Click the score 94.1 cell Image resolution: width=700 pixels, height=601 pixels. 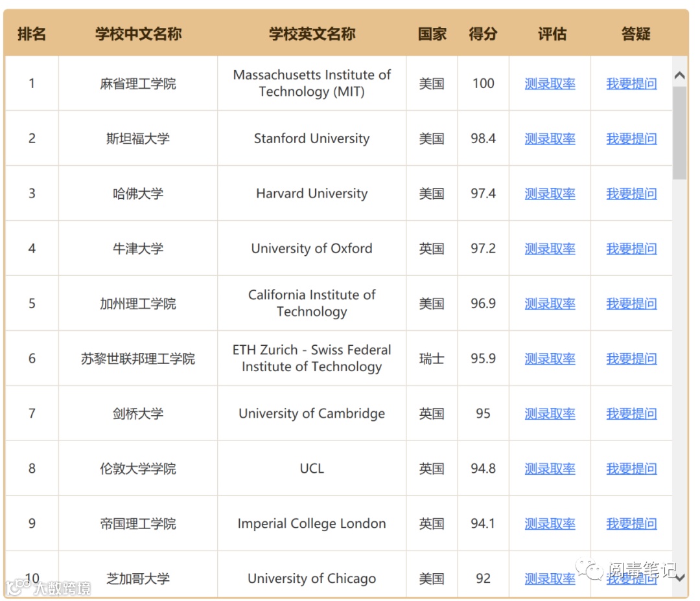483,523
